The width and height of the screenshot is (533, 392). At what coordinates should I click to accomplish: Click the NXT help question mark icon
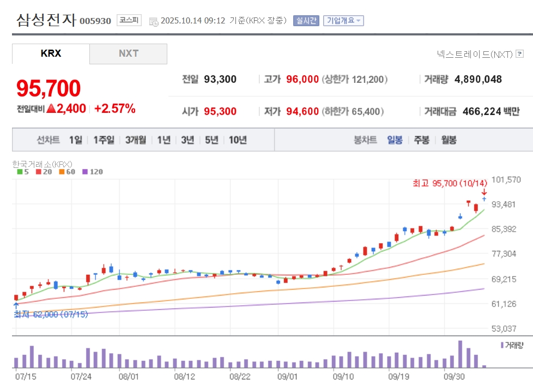click(519, 54)
